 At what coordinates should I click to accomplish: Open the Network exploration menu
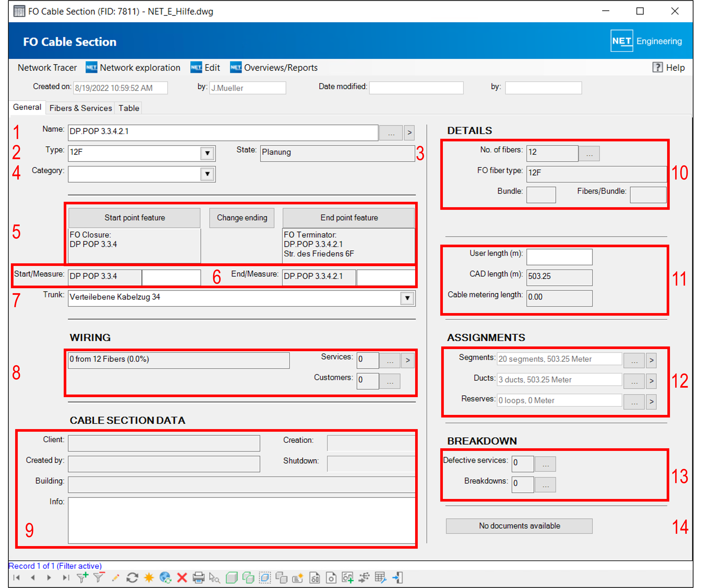pos(133,68)
